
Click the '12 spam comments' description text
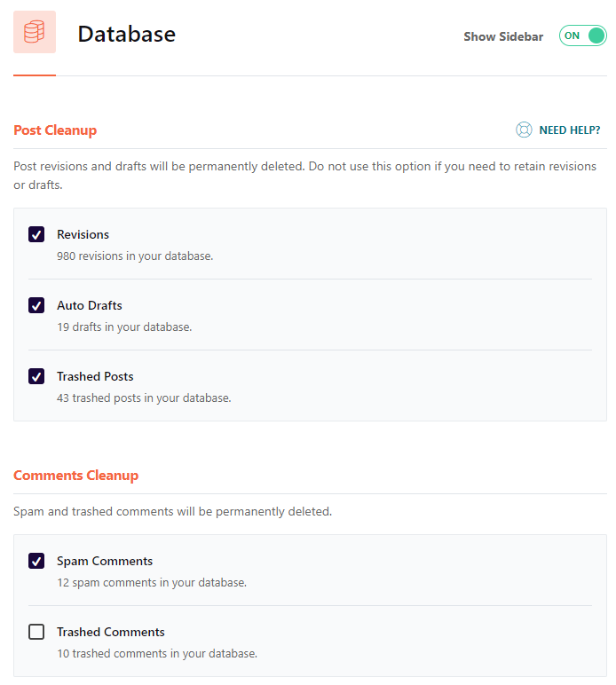(x=152, y=583)
